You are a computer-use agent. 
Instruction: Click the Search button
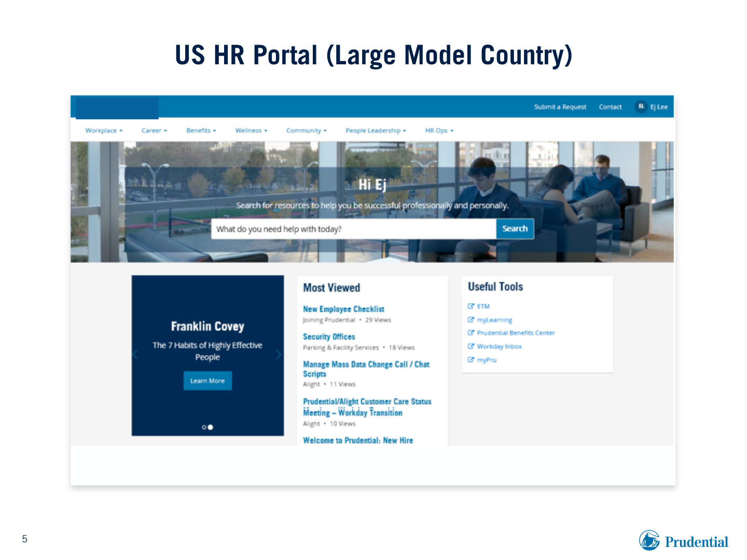(515, 229)
